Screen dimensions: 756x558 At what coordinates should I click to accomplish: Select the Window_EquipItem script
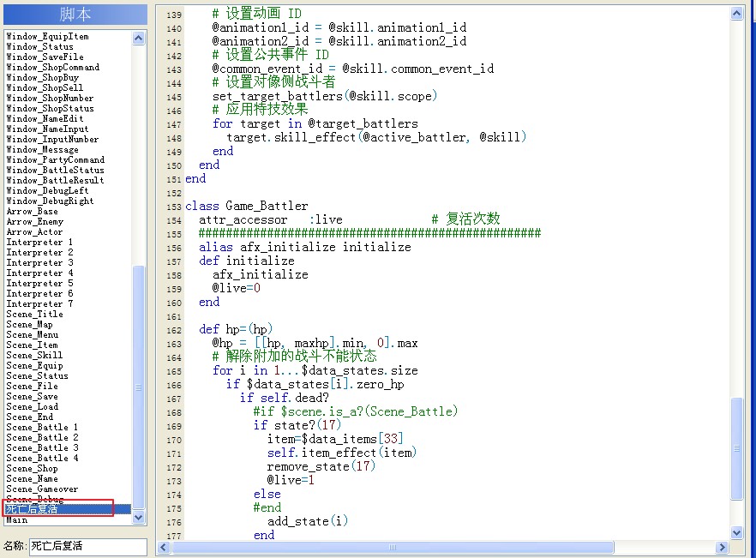point(47,37)
